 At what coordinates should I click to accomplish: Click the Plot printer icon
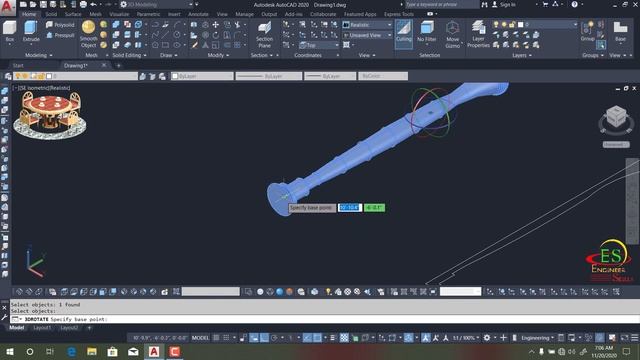pos(83,4)
